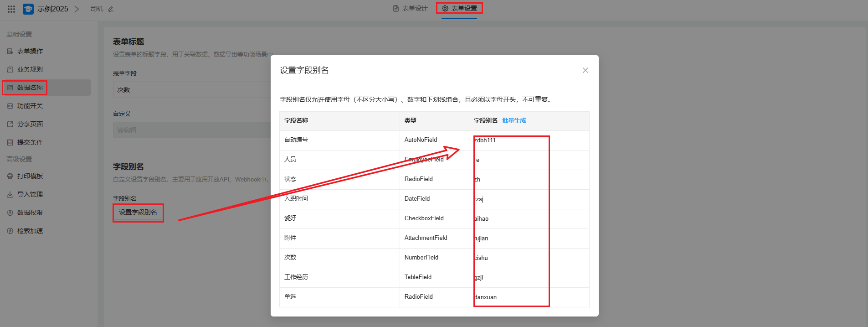Click the edit pencil next to 司机
Viewport: 868px width, 327px height.
pyautogui.click(x=111, y=9)
